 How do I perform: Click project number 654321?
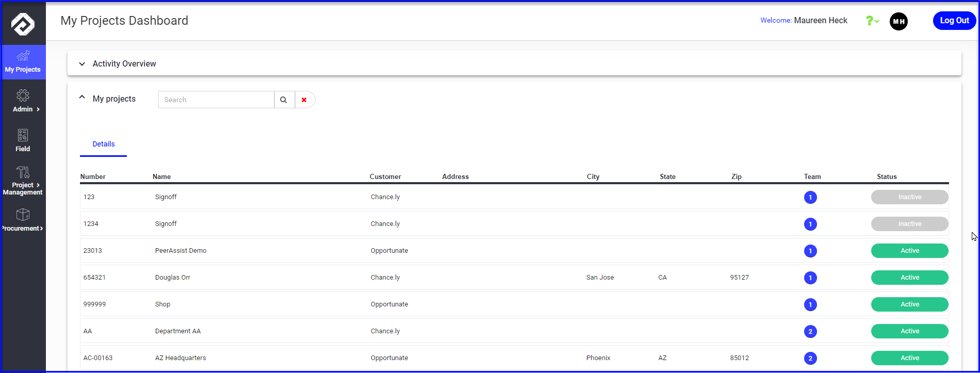94,278
